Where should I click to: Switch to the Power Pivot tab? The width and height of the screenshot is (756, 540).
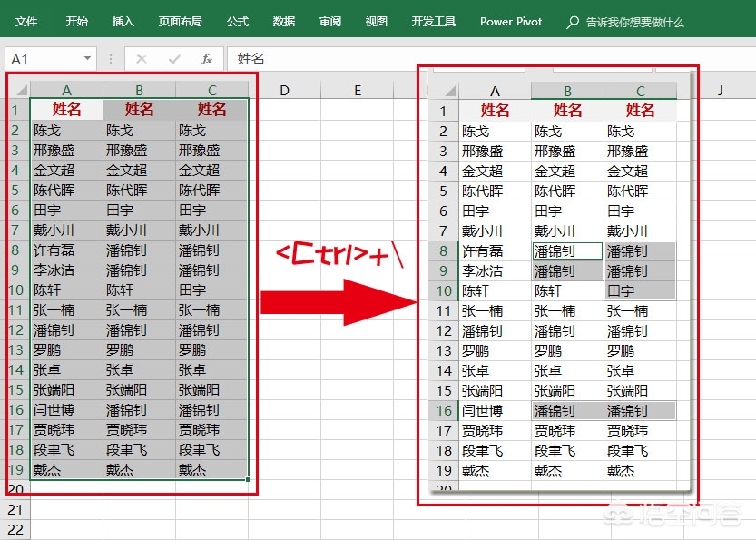(x=511, y=21)
